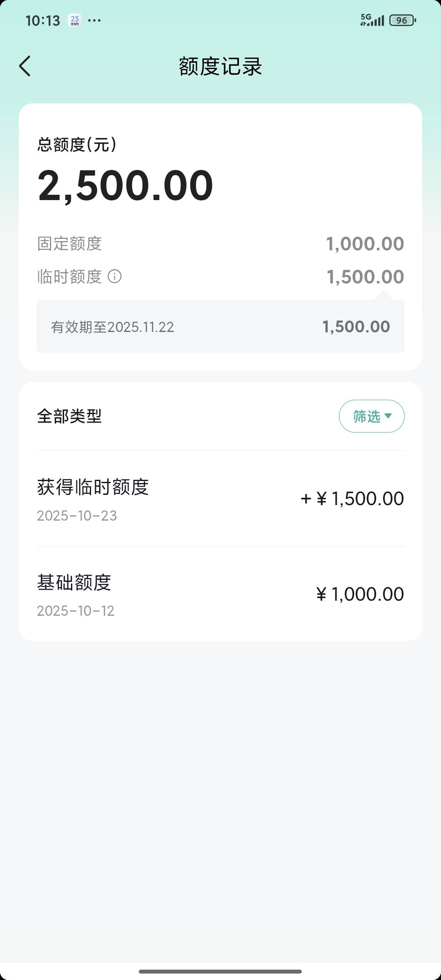The height and width of the screenshot is (980, 441).
Task: Tap the 临时额度 label
Action: click(69, 276)
